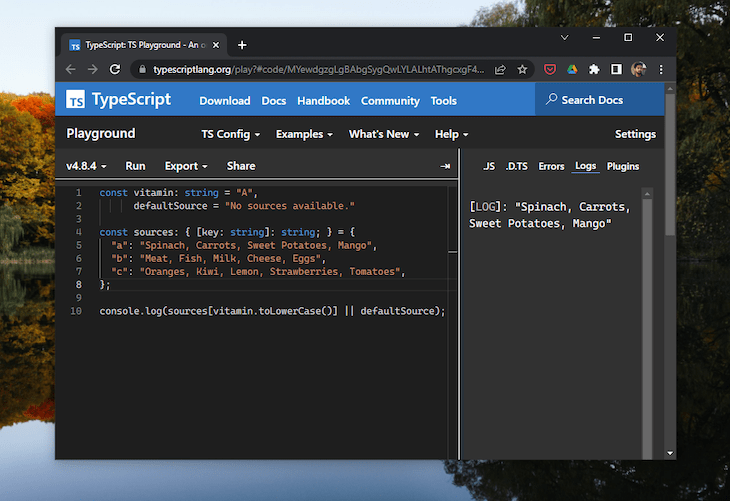Click line number 10 in the editor
This screenshot has width=730, height=501.
tap(76, 311)
